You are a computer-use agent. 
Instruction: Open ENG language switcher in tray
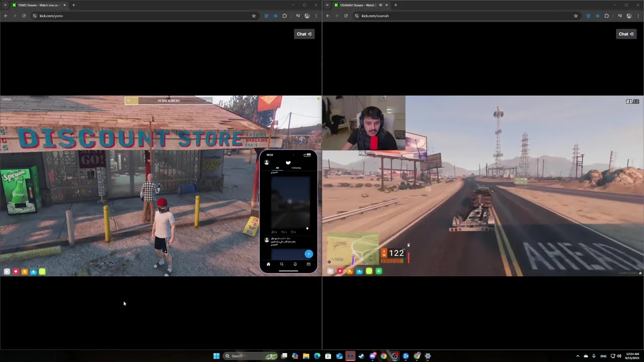(603, 356)
